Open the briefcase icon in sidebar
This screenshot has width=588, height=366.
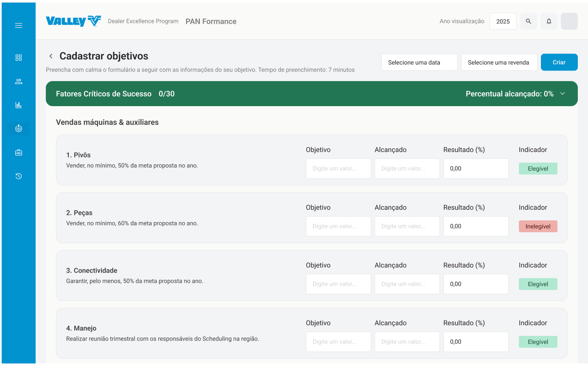[x=19, y=152]
